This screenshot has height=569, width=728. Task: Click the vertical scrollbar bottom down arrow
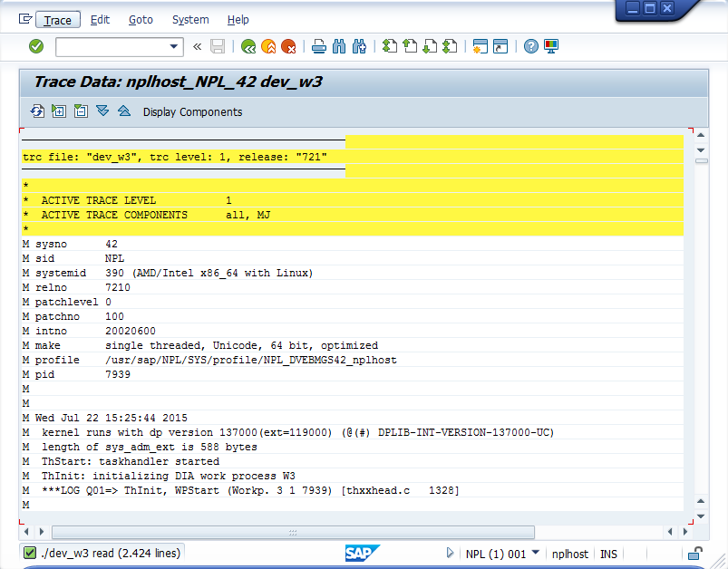click(701, 516)
